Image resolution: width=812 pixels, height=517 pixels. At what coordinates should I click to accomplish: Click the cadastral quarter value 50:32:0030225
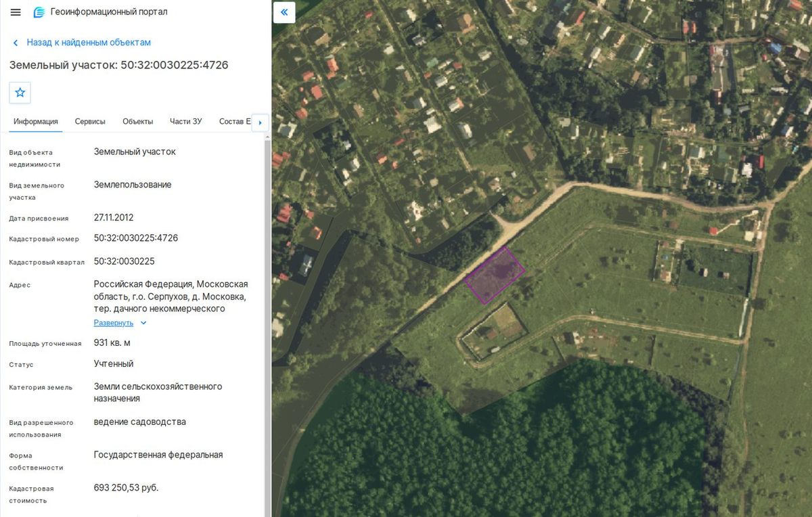tap(125, 261)
